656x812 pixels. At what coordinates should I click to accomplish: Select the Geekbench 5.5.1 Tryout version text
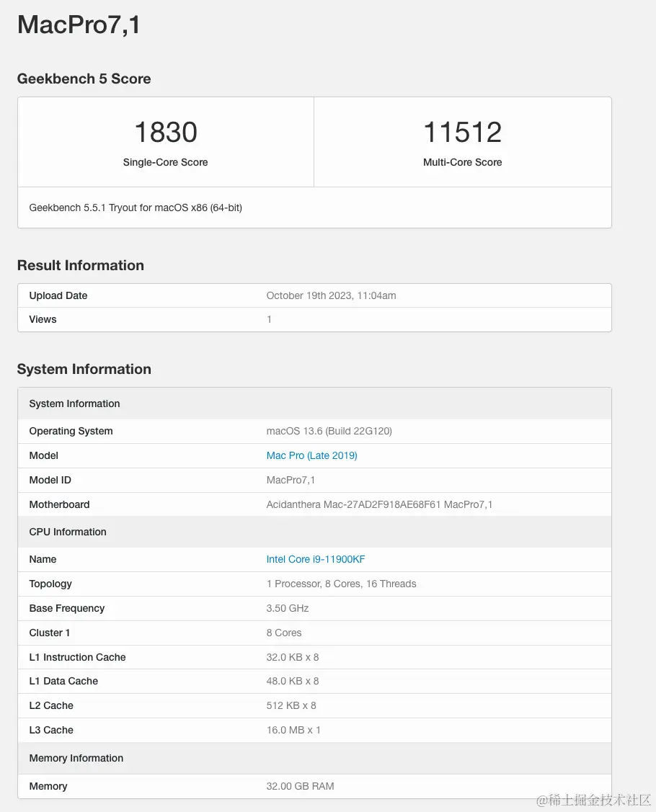[x=136, y=208]
